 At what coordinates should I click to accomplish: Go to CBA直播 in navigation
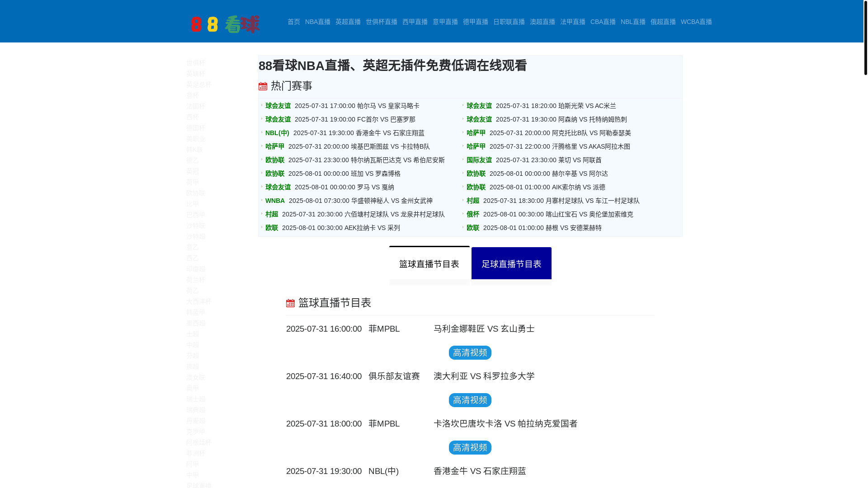point(603,22)
